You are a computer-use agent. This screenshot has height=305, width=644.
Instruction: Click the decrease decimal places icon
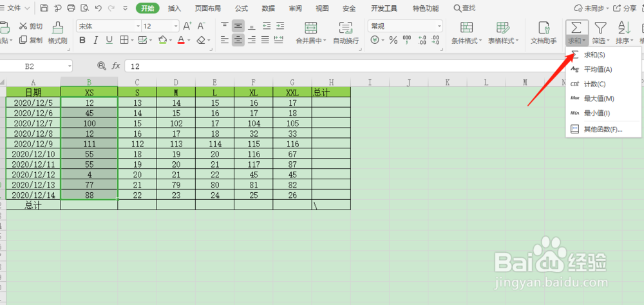[435, 40]
